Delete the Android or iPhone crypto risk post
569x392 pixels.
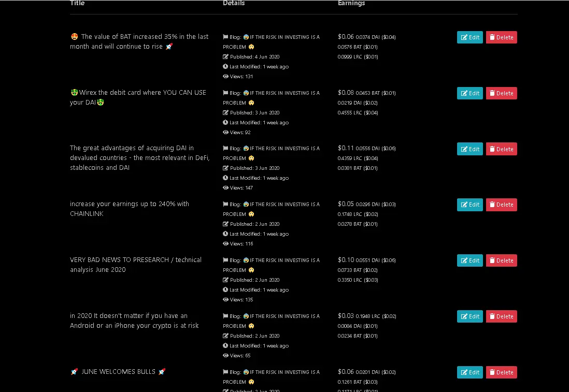point(502,316)
